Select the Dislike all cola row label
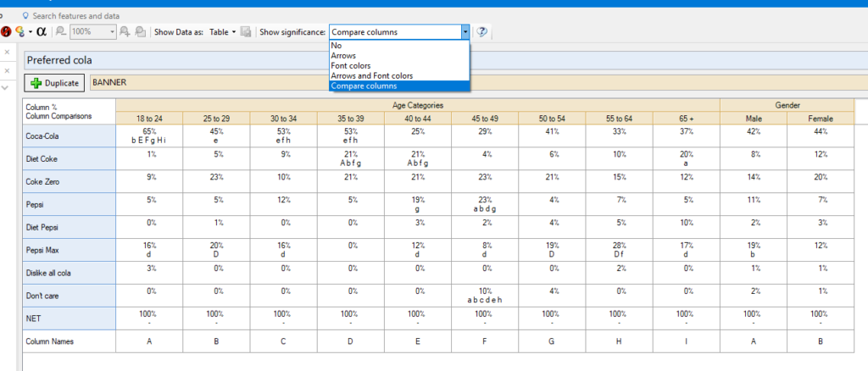This screenshot has height=371, width=868. point(70,273)
